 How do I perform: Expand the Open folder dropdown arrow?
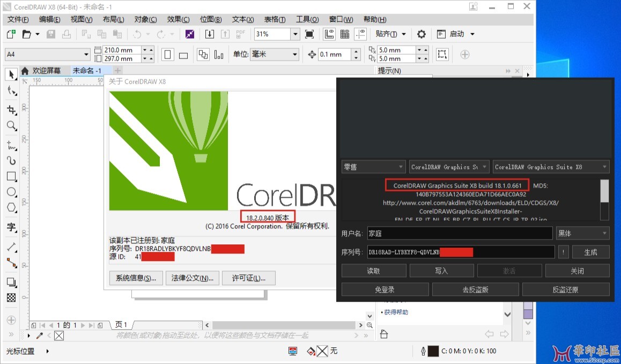[38, 34]
